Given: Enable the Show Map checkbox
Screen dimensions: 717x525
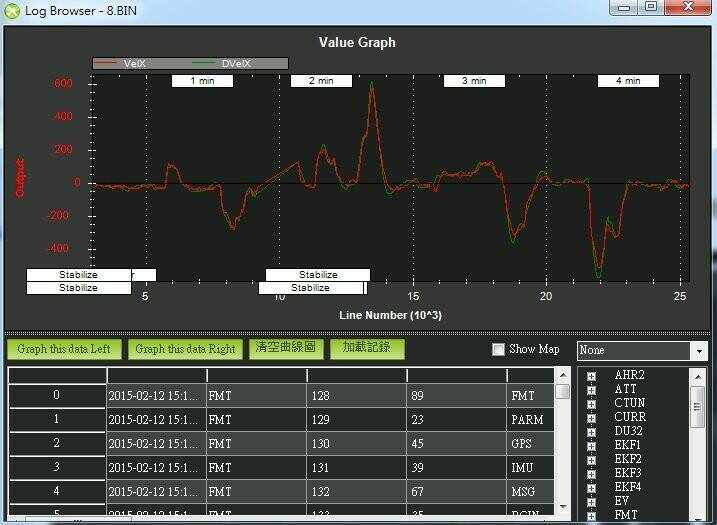Looking at the screenshot, I should pyautogui.click(x=498, y=350).
